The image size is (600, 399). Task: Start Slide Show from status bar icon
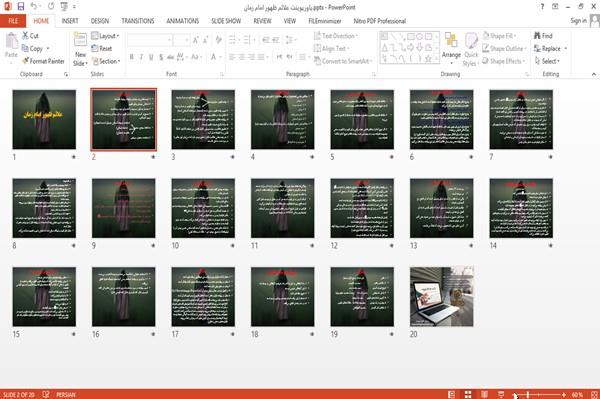tap(501, 394)
